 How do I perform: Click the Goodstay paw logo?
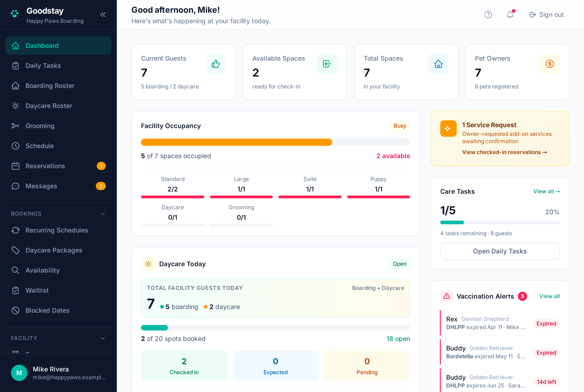point(15,14)
